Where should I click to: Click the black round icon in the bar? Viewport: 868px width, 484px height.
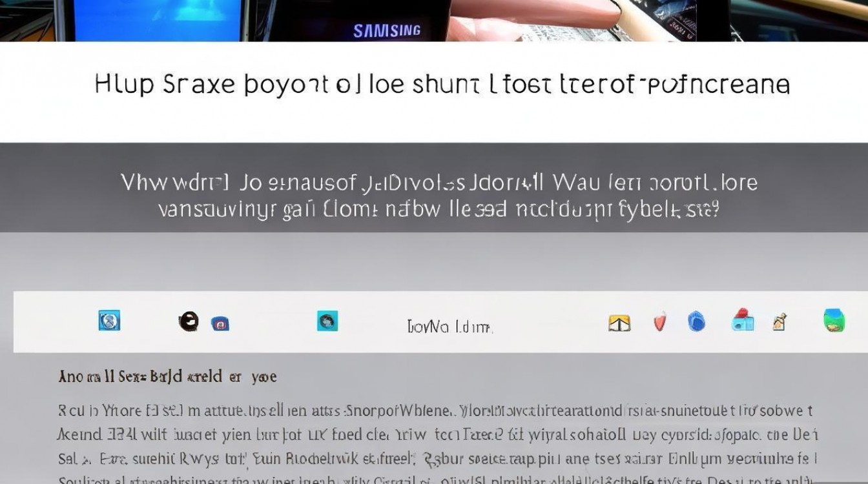pyautogui.click(x=189, y=321)
